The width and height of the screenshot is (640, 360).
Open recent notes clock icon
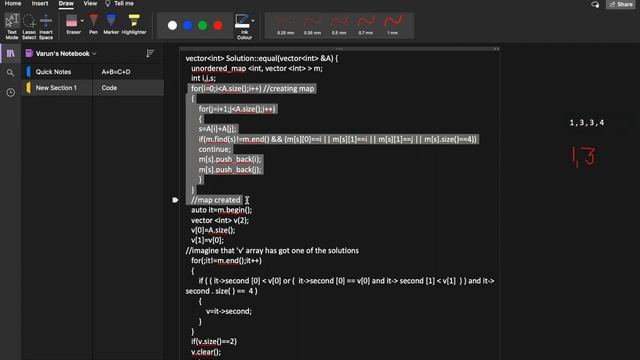[11, 93]
